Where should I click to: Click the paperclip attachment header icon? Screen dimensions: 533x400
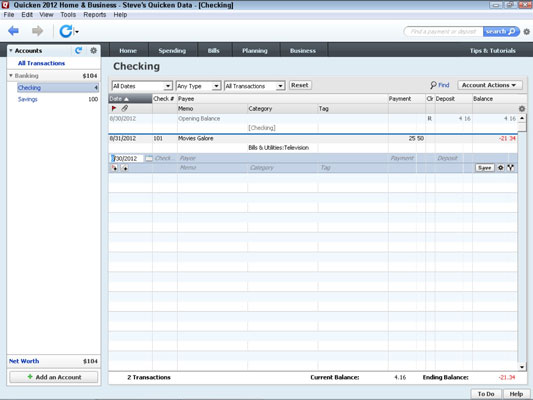(125, 108)
